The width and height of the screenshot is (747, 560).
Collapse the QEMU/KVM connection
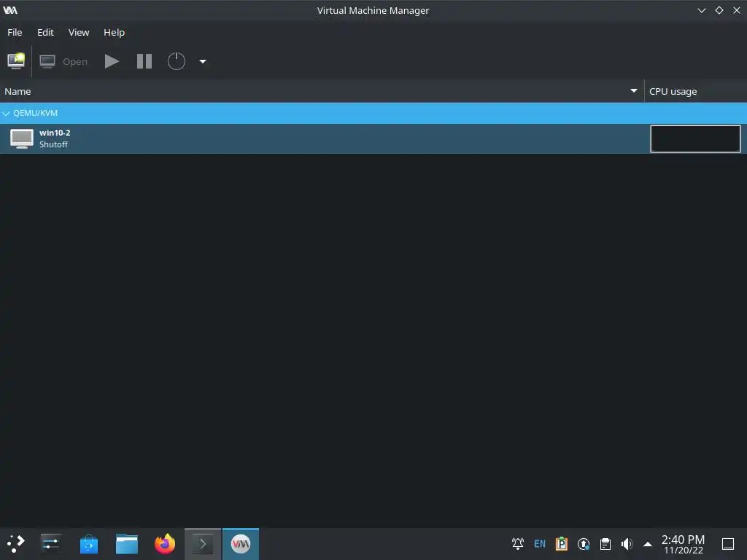click(6, 113)
